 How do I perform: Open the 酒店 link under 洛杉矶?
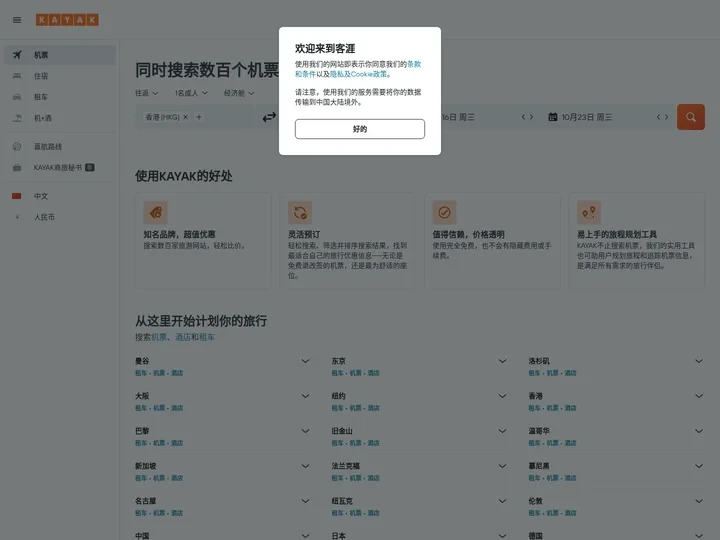[570, 373]
